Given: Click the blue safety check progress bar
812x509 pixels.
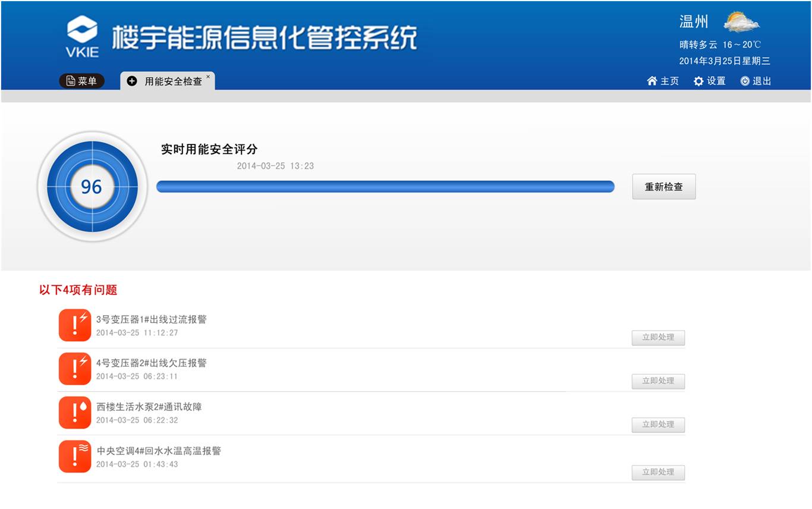Looking at the screenshot, I should coord(385,187).
